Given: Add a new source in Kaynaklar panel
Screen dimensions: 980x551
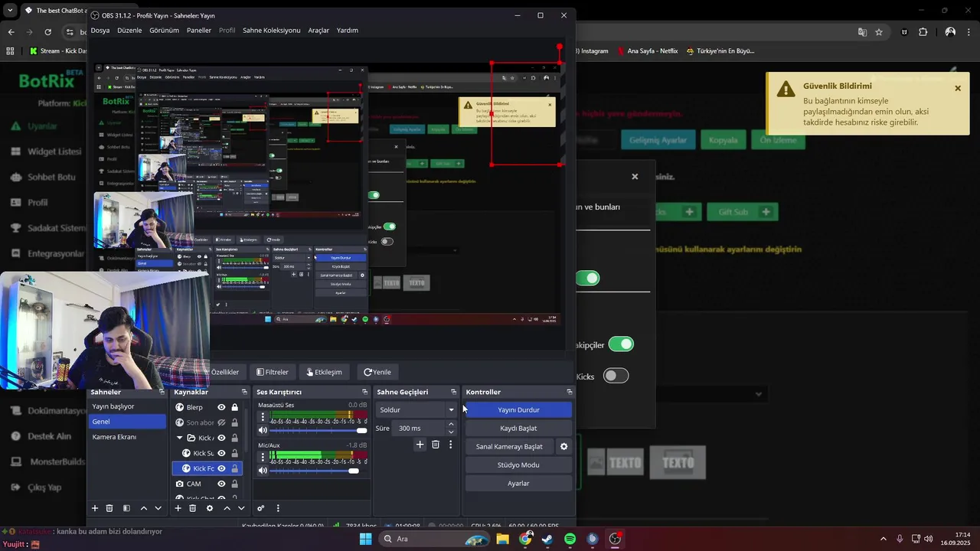Looking at the screenshot, I should coord(178,508).
